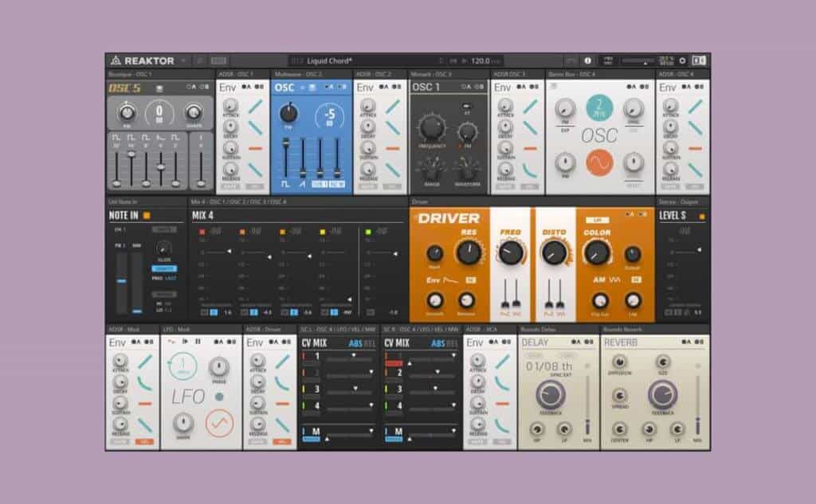816x504 pixels.
Task: Click the green master channel square in MIX 4
Action: [368, 232]
